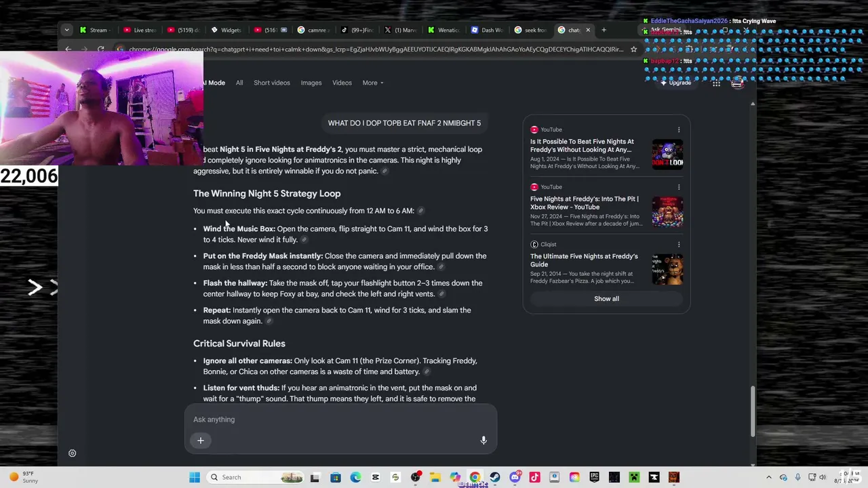The width and height of the screenshot is (868, 488).
Task: Click source link icon after 'mask down again'
Action: point(269,321)
